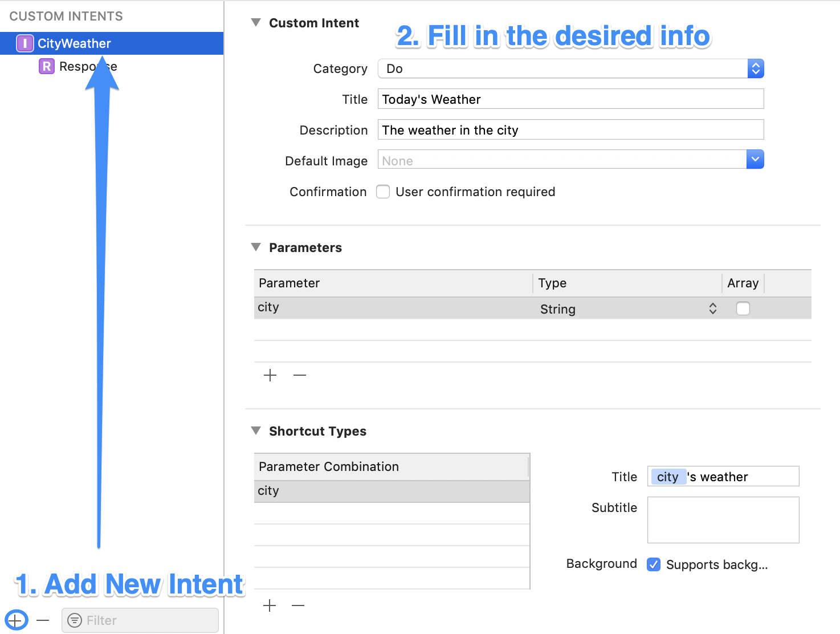Image resolution: width=840 pixels, height=634 pixels.
Task: Enable the User confirmation required checkbox
Action: 382,192
